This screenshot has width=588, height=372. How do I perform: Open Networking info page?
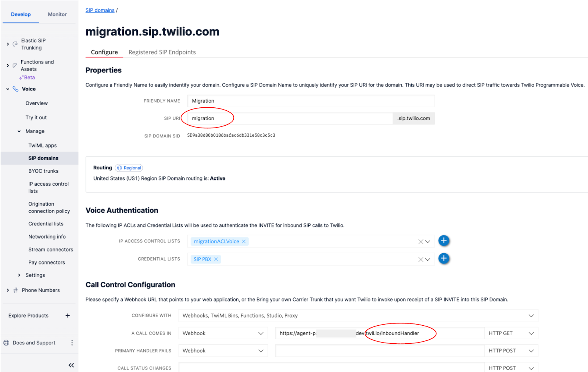click(x=47, y=237)
